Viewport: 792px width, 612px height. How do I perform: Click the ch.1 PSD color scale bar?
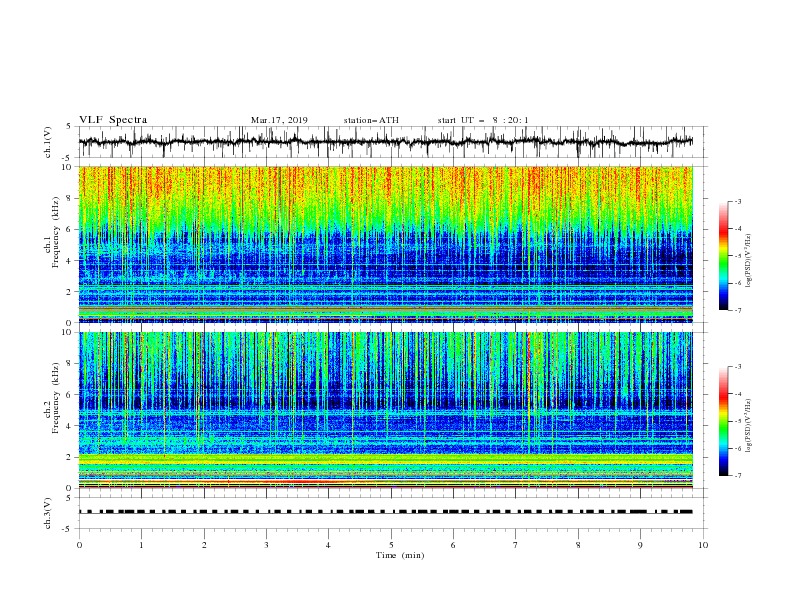pos(723,255)
